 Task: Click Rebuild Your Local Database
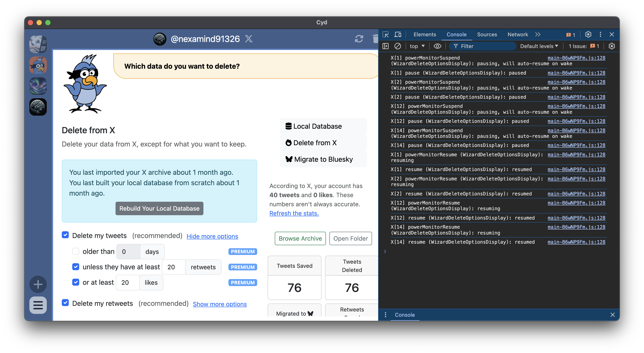(x=159, y=208)
